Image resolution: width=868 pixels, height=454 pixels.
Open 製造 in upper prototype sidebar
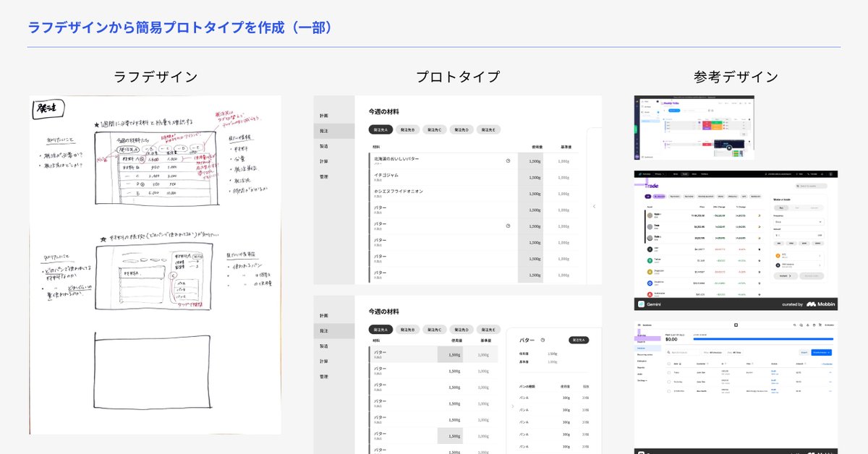click(x=324, y=146)
